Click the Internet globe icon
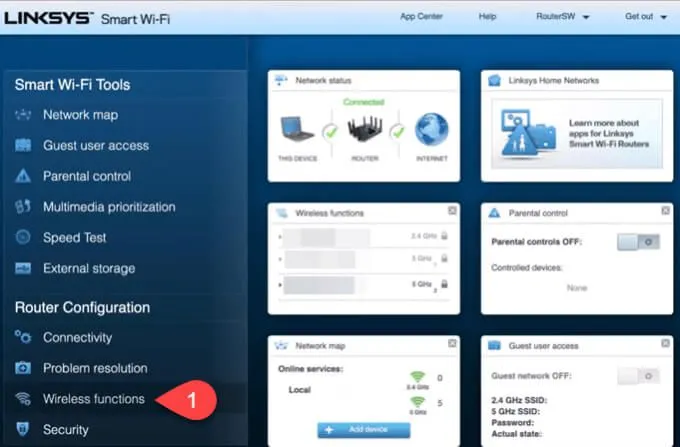Image resolution: width=680 pixels, height=447 pixels. click(x=432, y=129)
